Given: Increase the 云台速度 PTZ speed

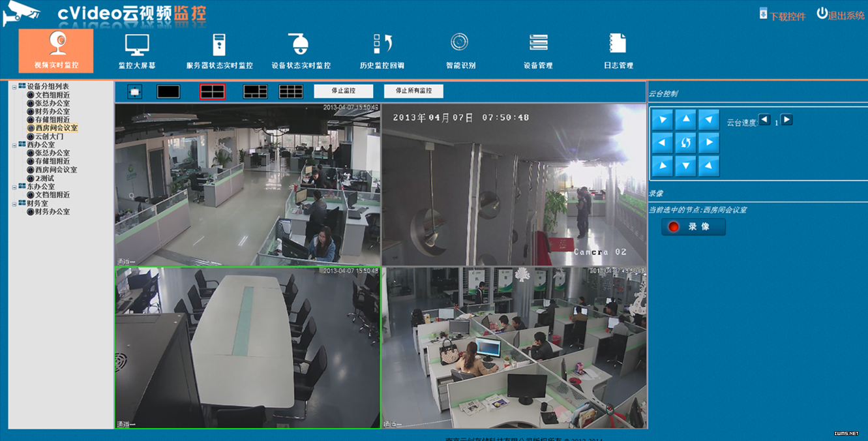Looking at the screenshot, I should [786, 120].
